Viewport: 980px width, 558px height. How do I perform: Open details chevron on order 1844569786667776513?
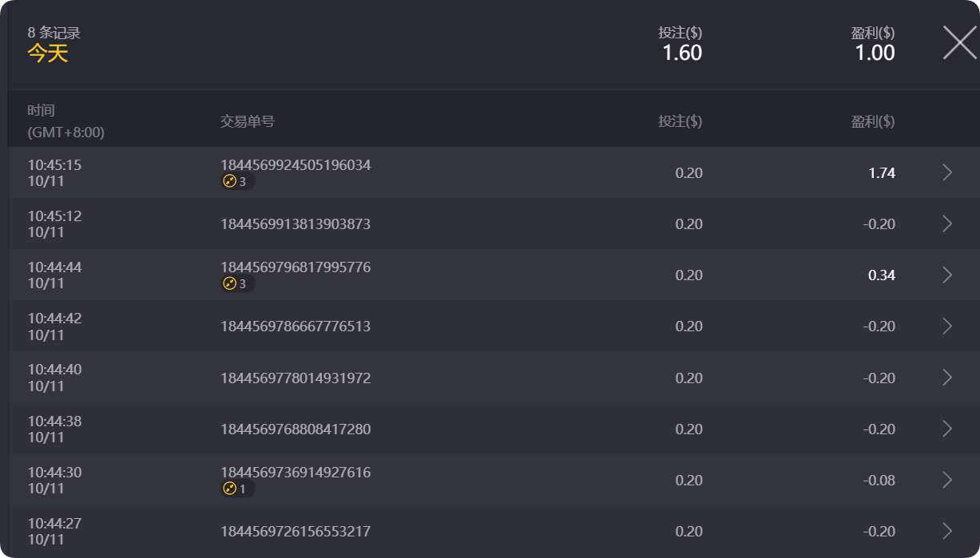click(947, 326)
